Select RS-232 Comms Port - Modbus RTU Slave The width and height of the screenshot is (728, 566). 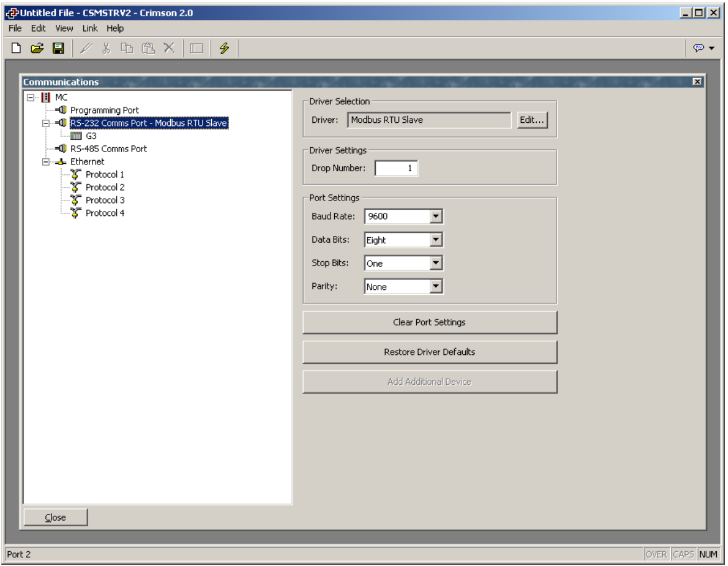pos(148,123)
